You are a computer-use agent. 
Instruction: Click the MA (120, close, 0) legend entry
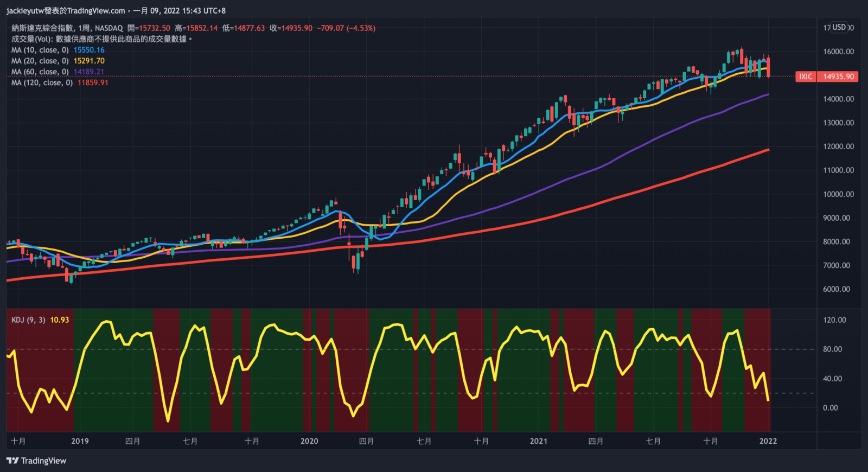pyautogui.click(x=42, y=82)
